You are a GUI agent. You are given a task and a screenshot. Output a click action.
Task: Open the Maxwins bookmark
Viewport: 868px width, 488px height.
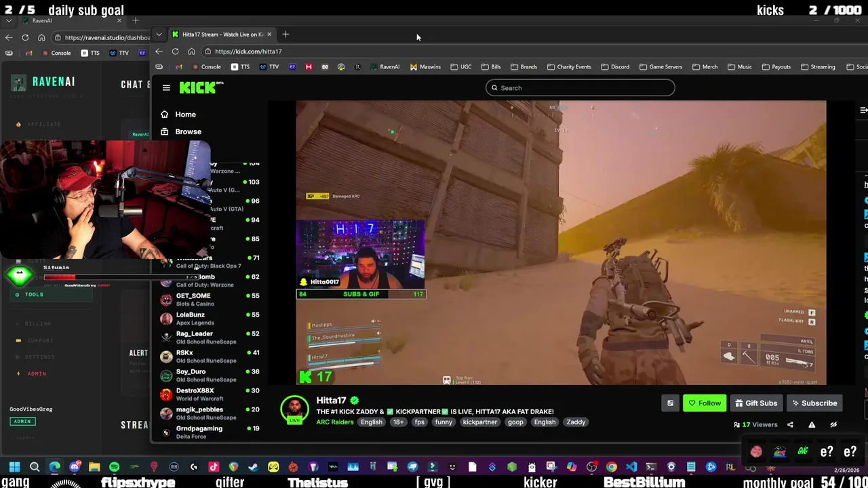coord(425,66)
